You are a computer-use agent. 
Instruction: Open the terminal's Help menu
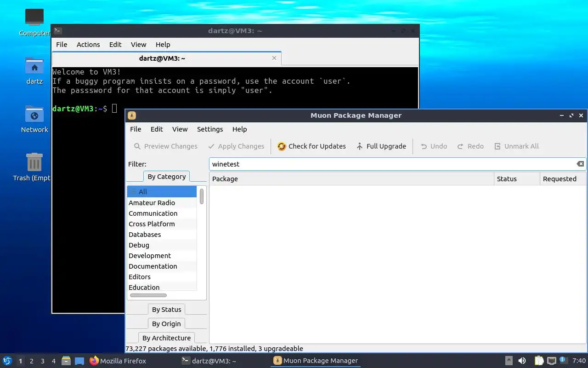163,45
